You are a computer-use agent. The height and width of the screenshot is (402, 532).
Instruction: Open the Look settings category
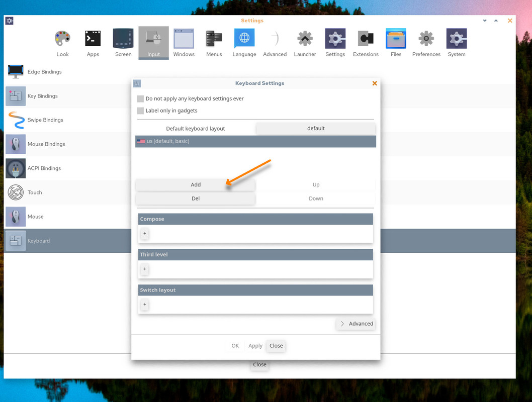point(62,43)
